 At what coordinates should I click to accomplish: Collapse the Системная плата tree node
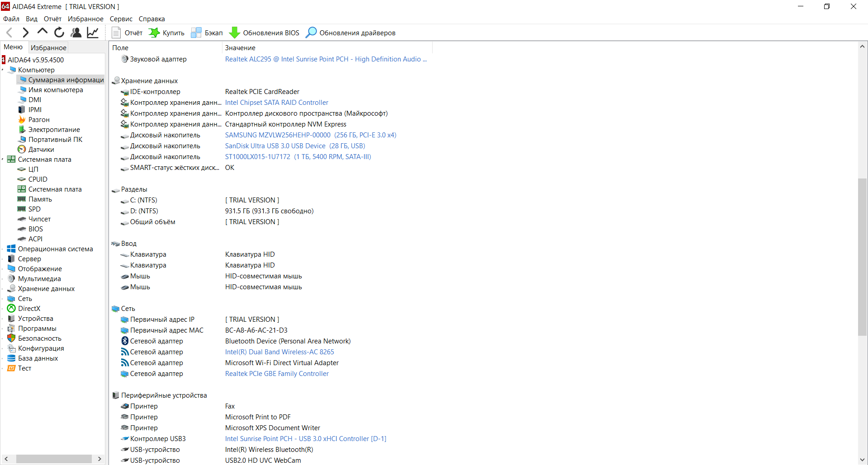(3, 160)
